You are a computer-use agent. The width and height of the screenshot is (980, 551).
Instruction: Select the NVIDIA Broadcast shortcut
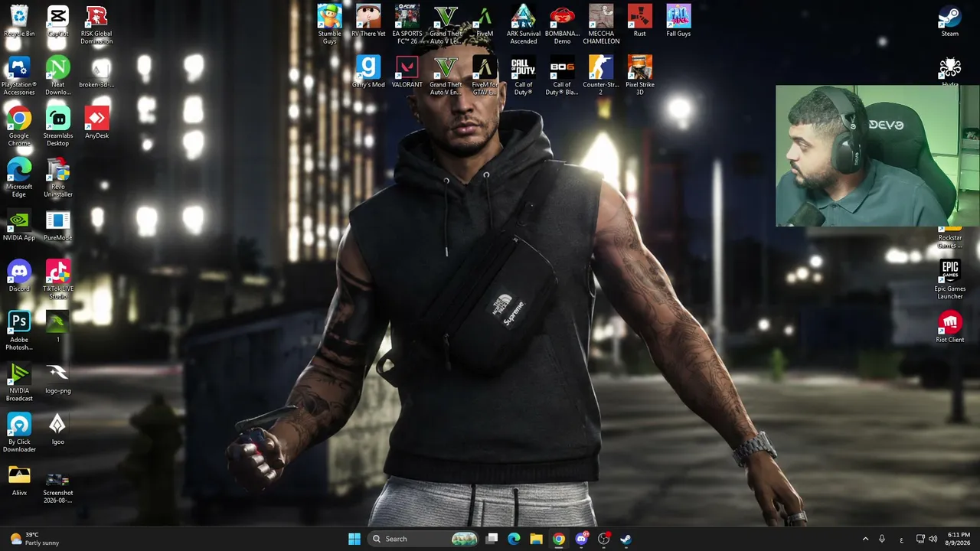(x=19, y=383)
